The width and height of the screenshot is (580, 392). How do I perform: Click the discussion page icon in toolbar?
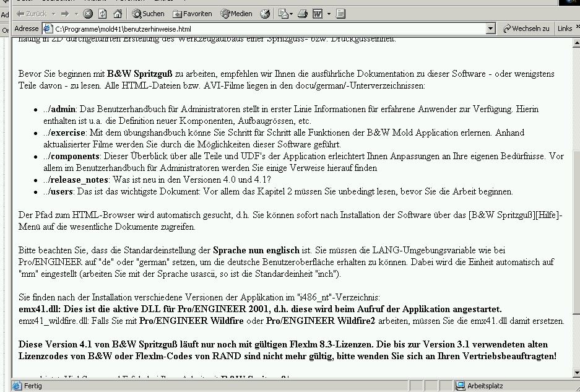coord(340,14)
